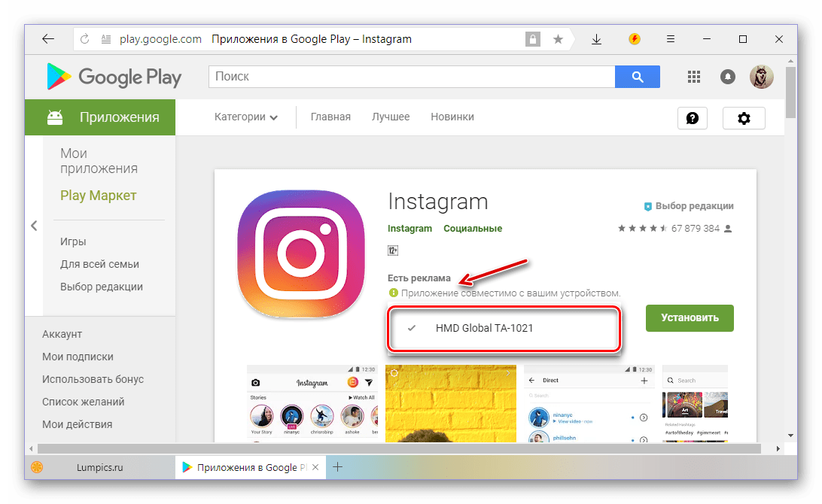Open the Google apps grid
This screenshot has width=822, height=504.
point(694,77)
